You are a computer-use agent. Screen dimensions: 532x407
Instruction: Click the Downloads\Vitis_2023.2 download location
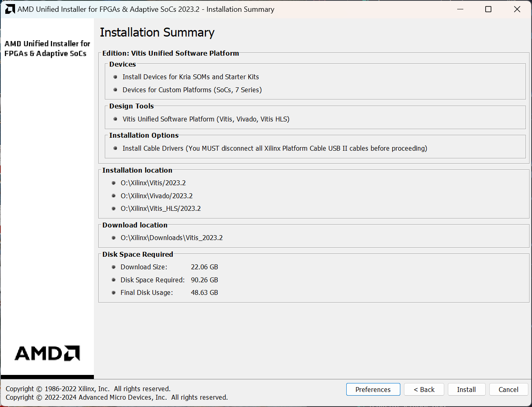pyautogui.click(x=172, y=238)
